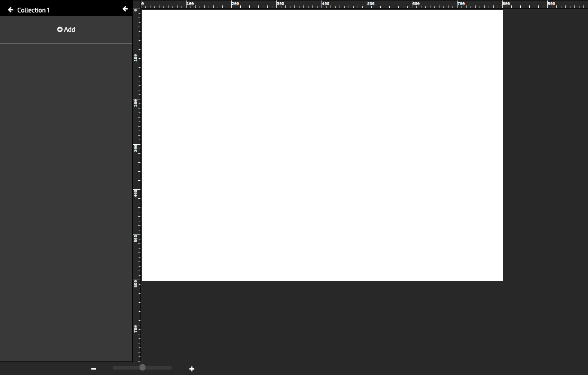This screenshot has height=375, width=588.
Task: Click the zoom slider handle
Action: click(x=142, y=367)
